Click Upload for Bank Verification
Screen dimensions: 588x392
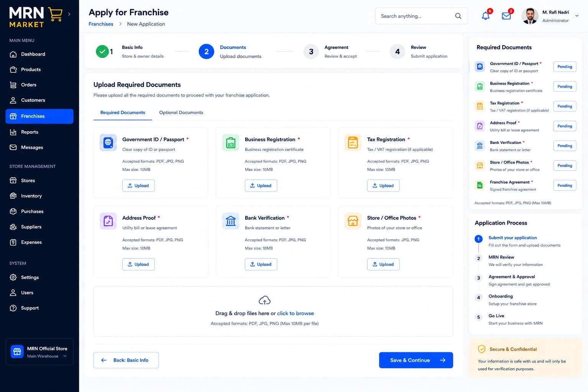[x=261, y=265]
